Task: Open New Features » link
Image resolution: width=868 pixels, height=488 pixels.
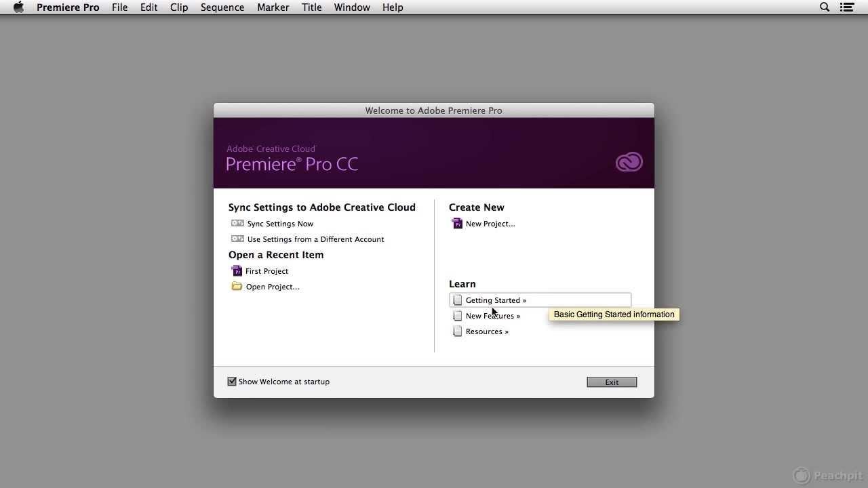Action: (493, 316)
